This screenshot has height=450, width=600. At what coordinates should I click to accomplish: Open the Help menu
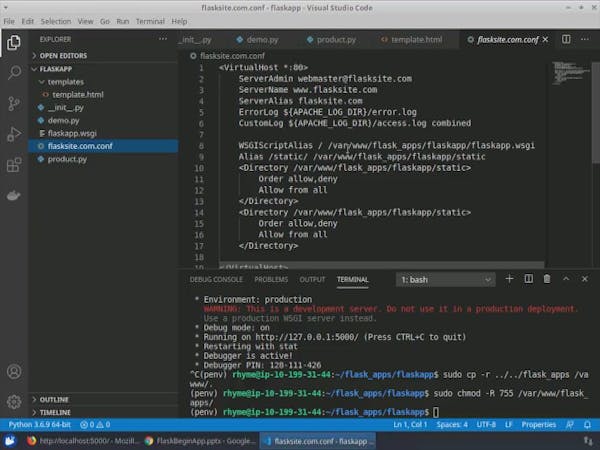click(179, 21)
